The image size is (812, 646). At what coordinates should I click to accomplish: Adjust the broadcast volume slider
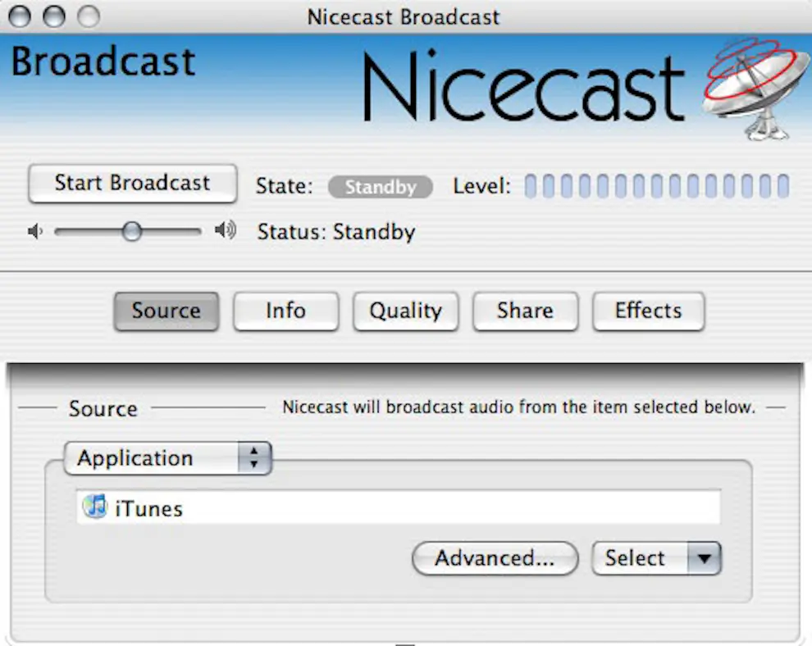pyautogui.click(x=131, y=232)
